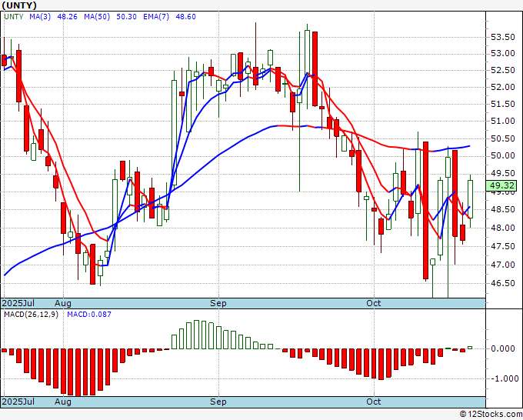This screenshot has width=523, height=420.
Task: Select the MA(3) legend label
Action: (x=40, y=17)
